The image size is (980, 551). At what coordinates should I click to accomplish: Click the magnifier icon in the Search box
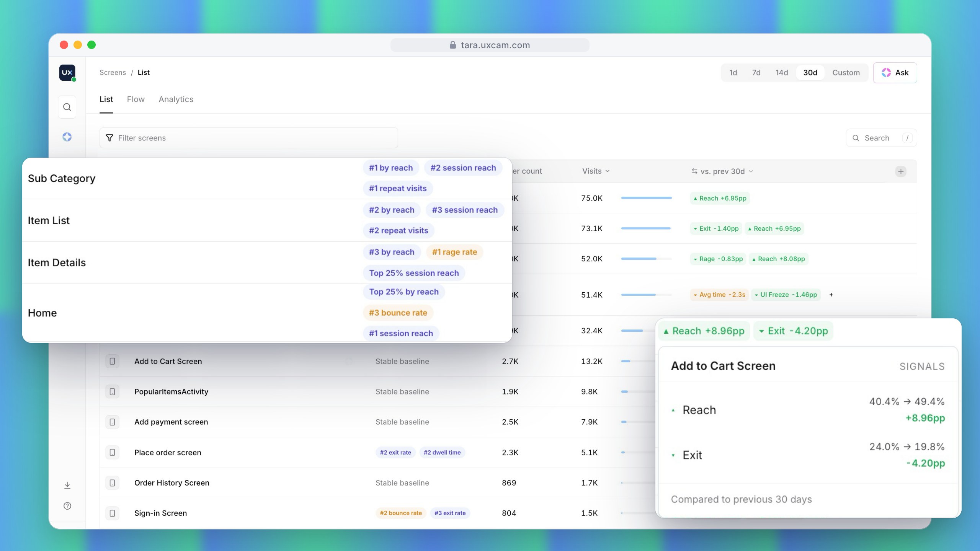(x=856, y=138)
